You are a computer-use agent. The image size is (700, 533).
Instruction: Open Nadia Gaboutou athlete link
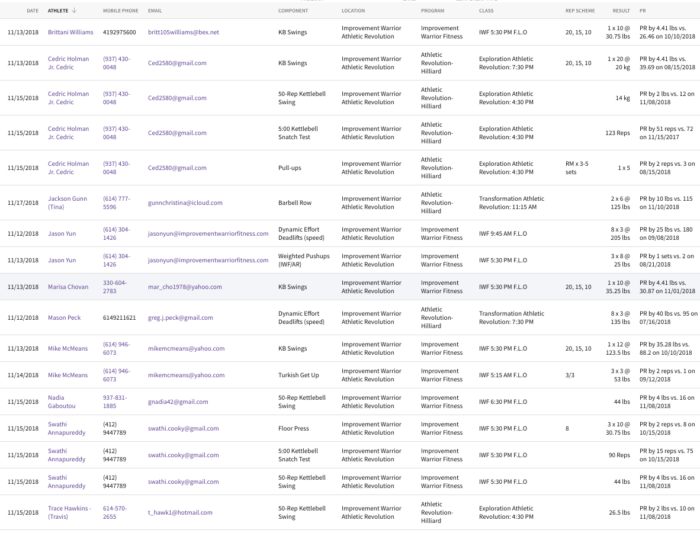click(62, 402)
